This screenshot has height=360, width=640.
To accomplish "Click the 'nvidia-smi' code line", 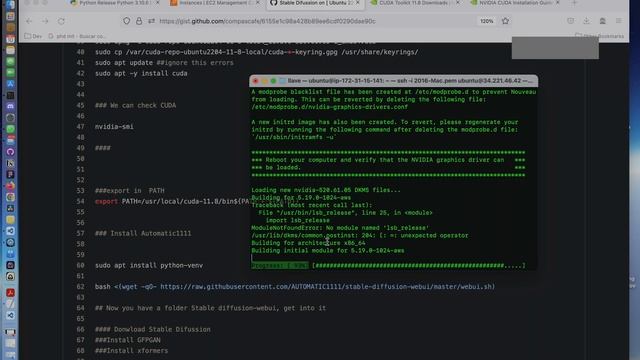I will [114, 127].
